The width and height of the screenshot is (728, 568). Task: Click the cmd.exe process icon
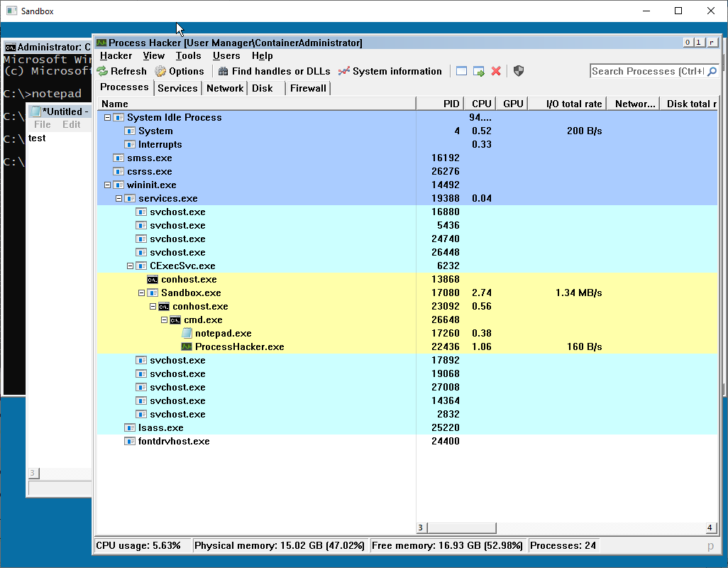click(175, 320)
